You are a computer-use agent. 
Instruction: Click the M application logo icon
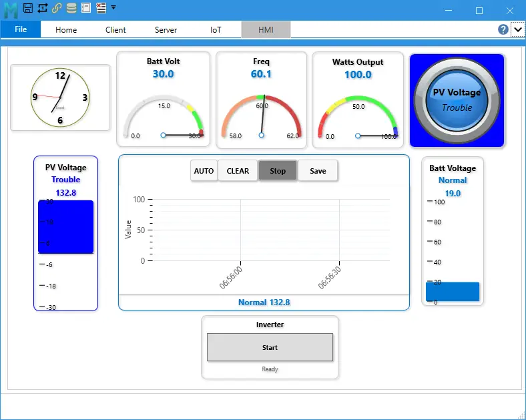11,9
